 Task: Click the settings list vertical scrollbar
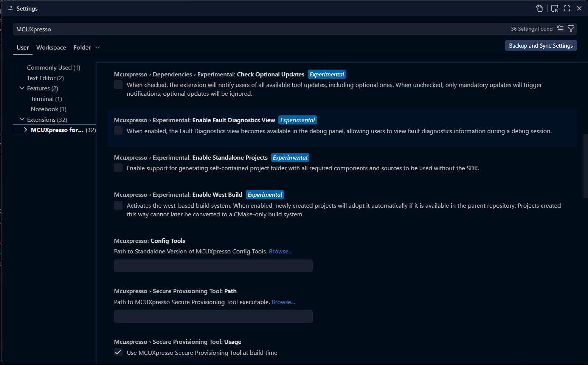[x=585, y=166]
